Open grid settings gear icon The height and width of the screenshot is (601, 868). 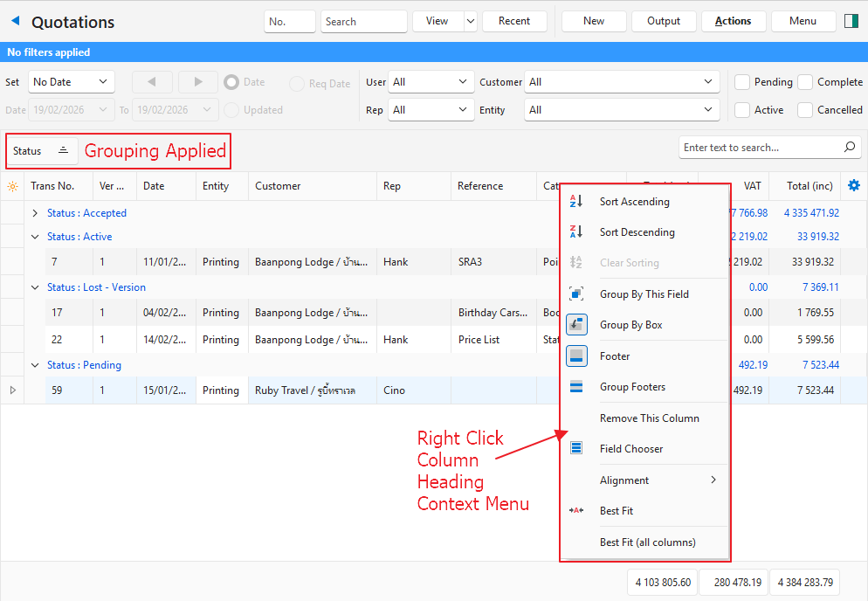[853, 185]
